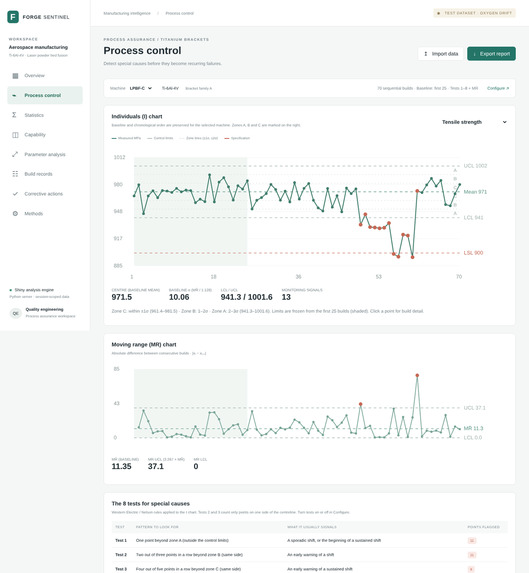Click the Points flagged column header
This screenshot has width=529, height=573.
(483, 527)
